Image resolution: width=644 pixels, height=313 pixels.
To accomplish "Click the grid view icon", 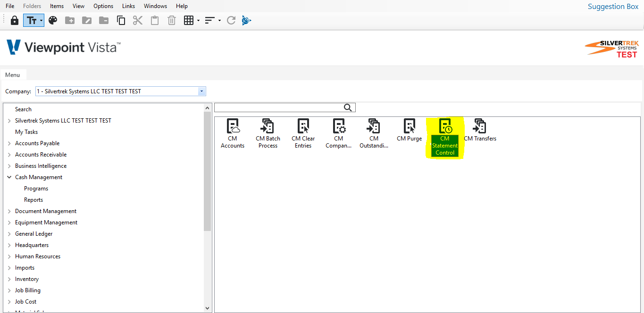I will pos(189,20).
